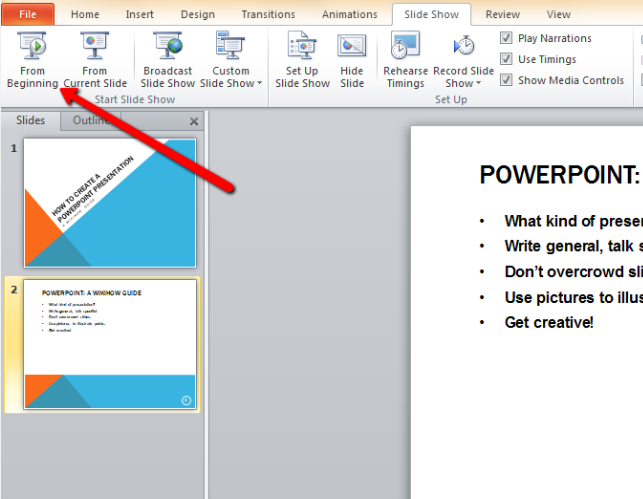Screen dimensions: 643x499
Task: Open the File menu
Action: (28, 15)
